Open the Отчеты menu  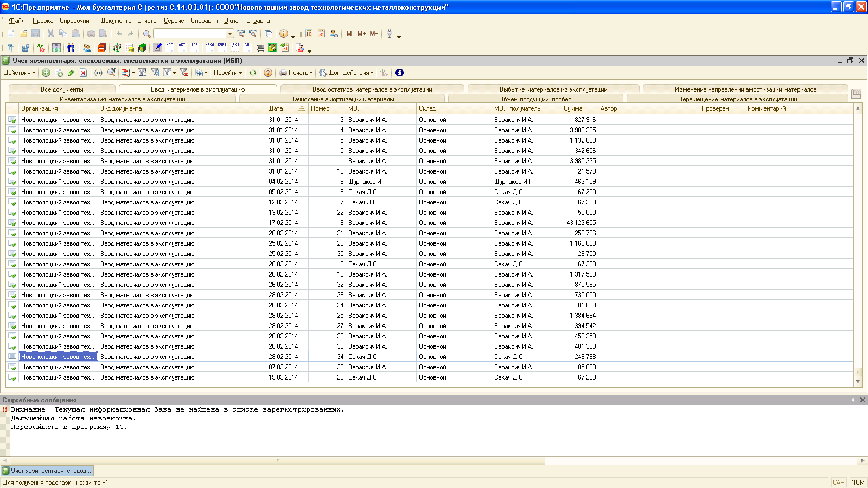pyautogui.click(x=148, y=21)
